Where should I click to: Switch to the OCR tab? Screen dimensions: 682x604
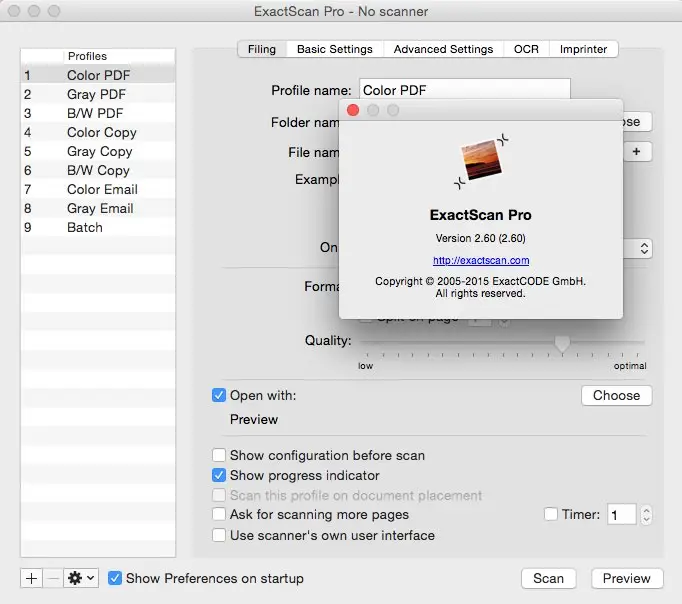pos(526,49)
